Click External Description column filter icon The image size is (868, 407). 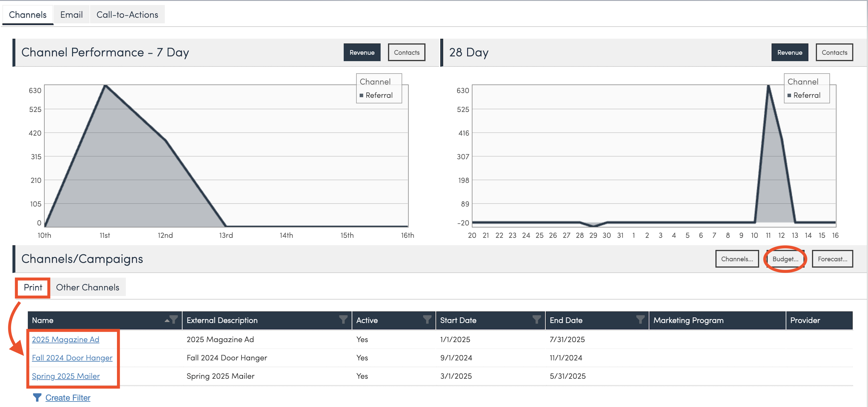tap(343, 319)
